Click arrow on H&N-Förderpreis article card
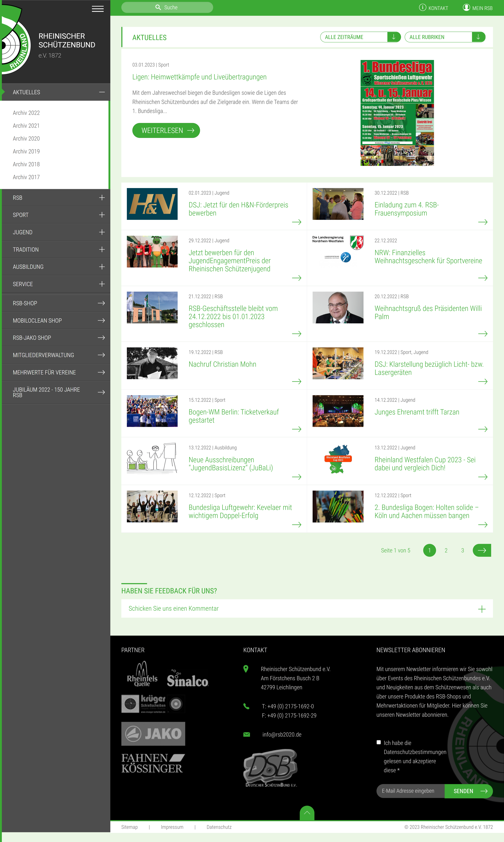Viewport: 504px width, 842px height. click(x=296, y=222)
